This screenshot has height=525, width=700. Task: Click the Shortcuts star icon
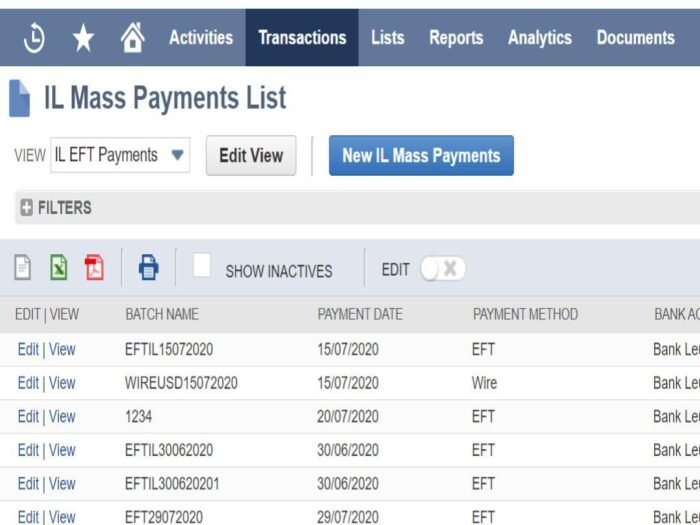coord(83,38)
